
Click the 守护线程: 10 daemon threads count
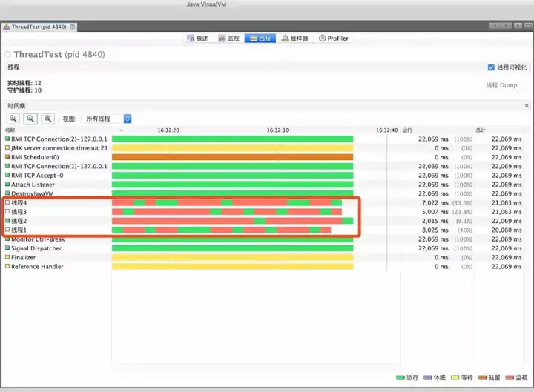coord(24,90)
